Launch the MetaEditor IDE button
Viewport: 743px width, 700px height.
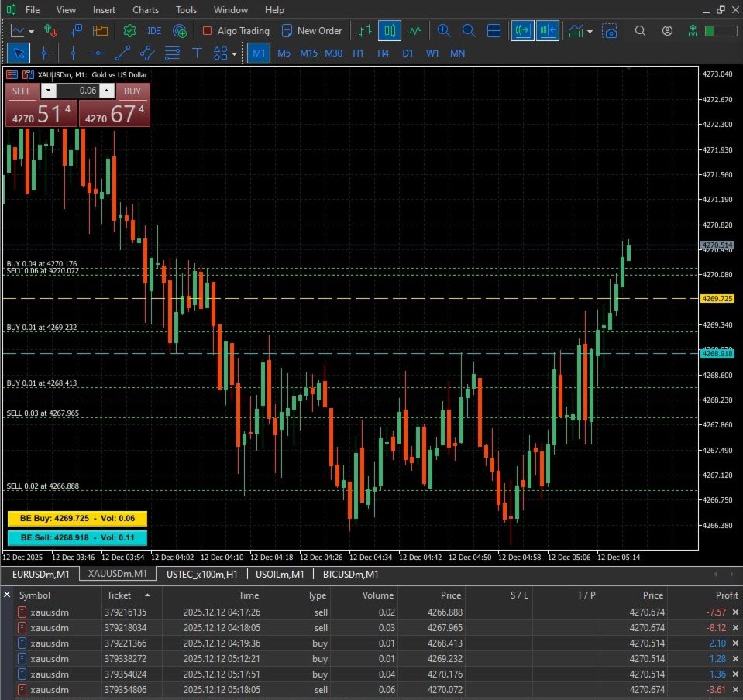coord(154,31)
